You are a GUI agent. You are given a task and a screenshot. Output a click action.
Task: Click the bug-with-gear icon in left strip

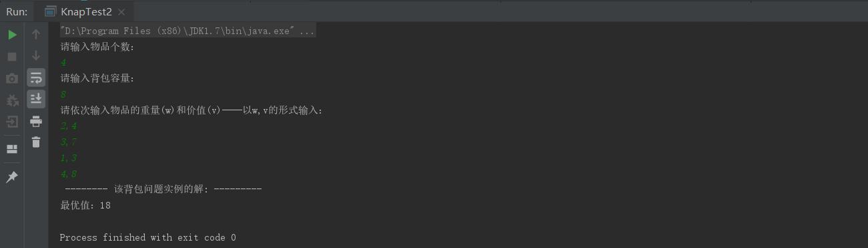12,100
